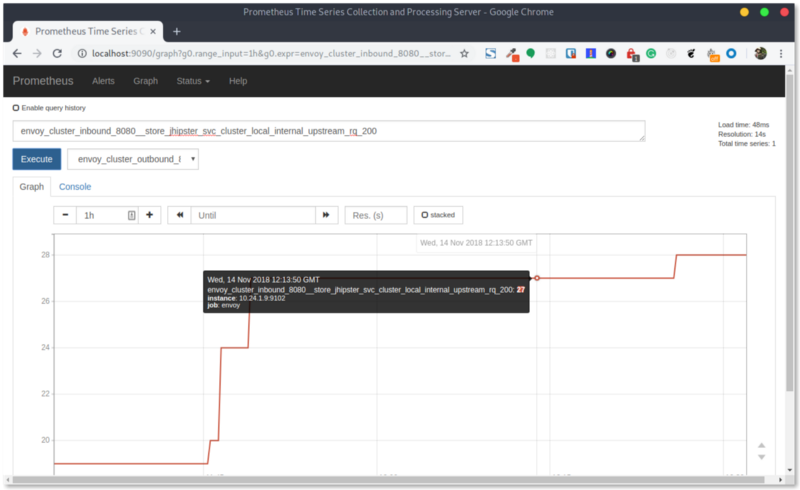Click the expression query input field

click(x=329, y=131)
